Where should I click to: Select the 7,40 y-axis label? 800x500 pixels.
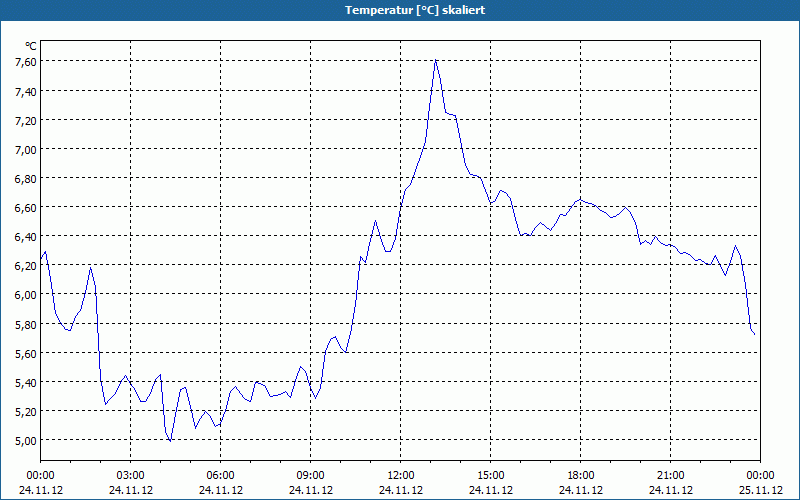[26, 91]
